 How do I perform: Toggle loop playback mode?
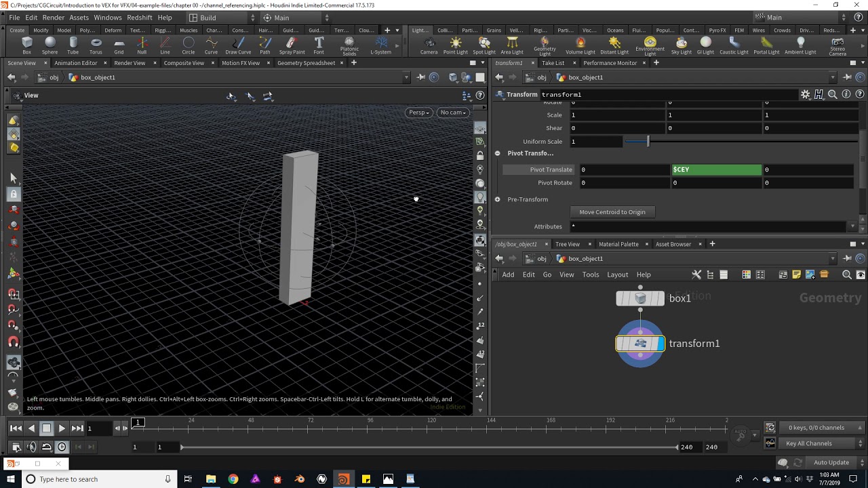47,447
